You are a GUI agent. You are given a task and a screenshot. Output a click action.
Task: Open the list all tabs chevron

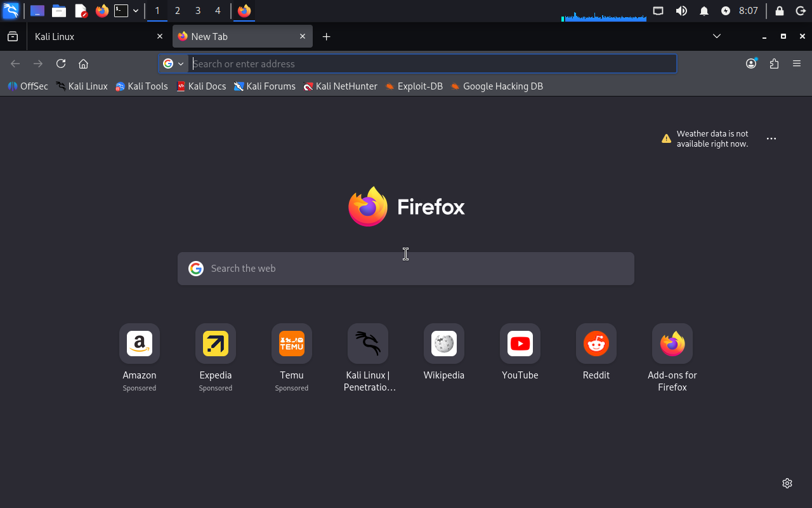coord(717,36)
